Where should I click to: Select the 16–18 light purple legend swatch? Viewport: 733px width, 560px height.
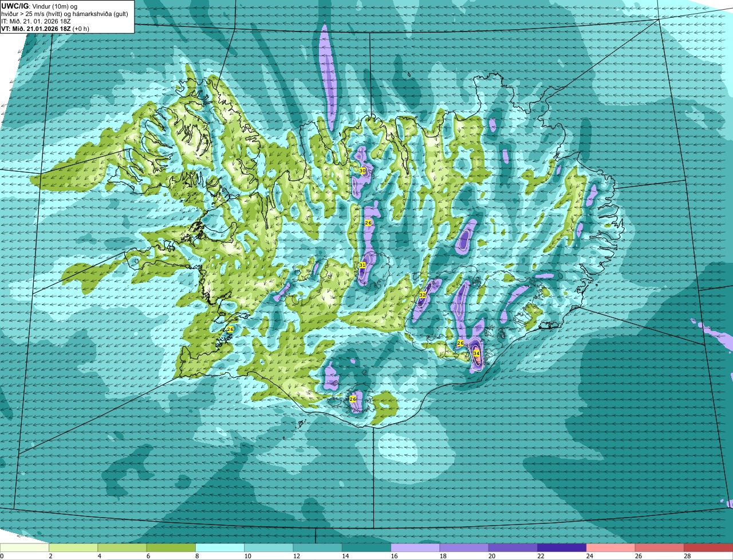pos(415,548)
